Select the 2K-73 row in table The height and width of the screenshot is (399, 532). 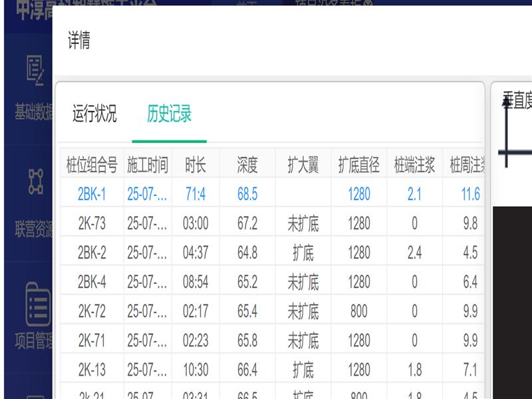pyautogui.click(x=92, y=223)
